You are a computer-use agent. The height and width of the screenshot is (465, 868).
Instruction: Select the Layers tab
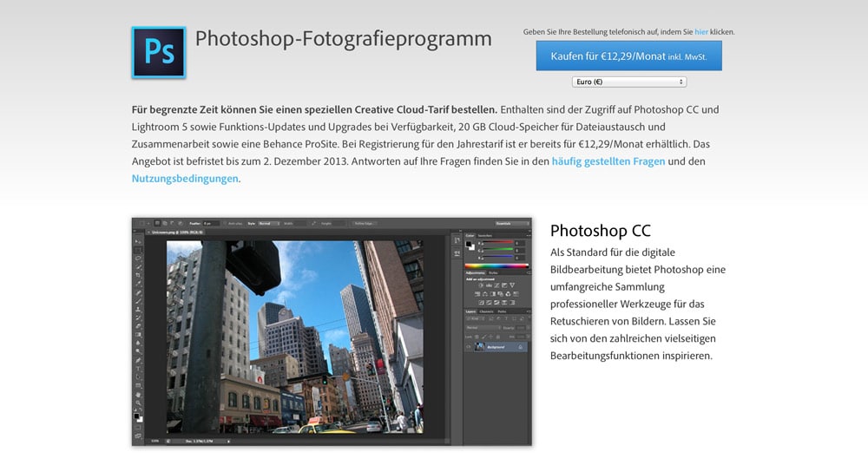(x=470, y=311)
